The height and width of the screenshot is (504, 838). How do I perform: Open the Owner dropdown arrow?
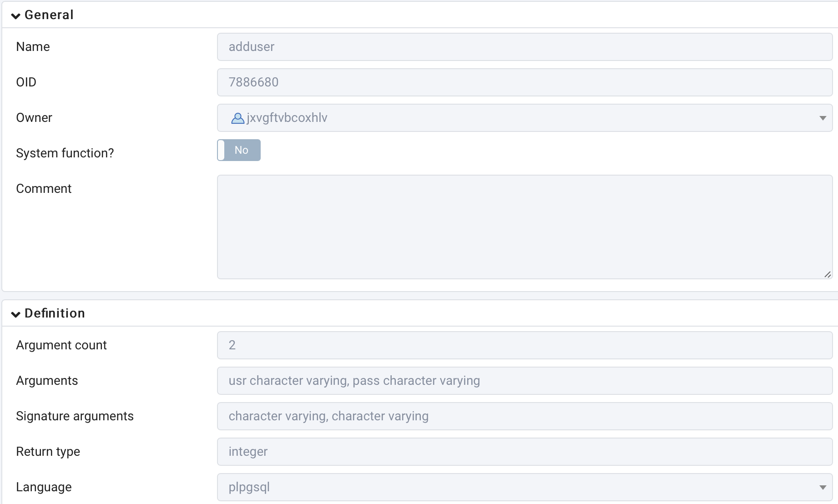823,118
